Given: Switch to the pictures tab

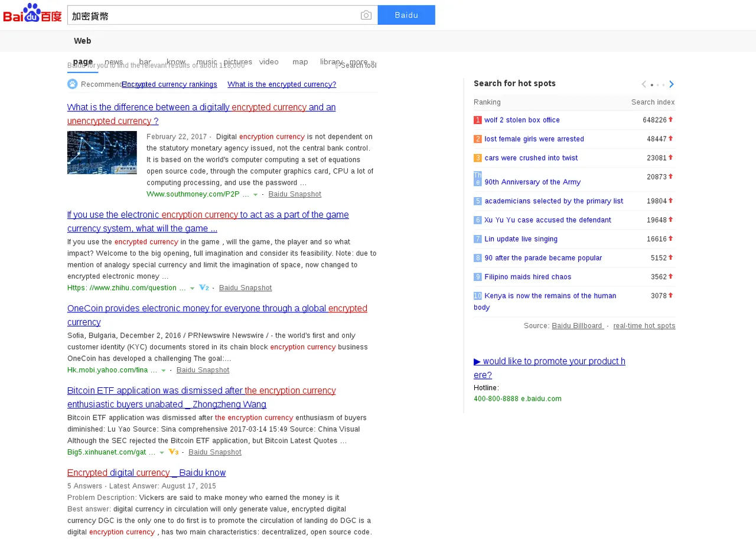Looking at the screenshot, I should [238, 61].
